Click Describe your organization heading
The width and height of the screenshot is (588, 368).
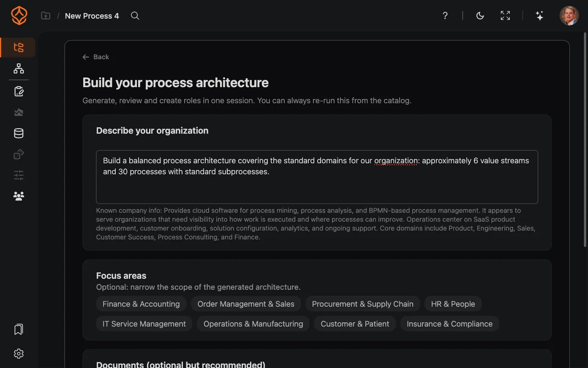152,131
